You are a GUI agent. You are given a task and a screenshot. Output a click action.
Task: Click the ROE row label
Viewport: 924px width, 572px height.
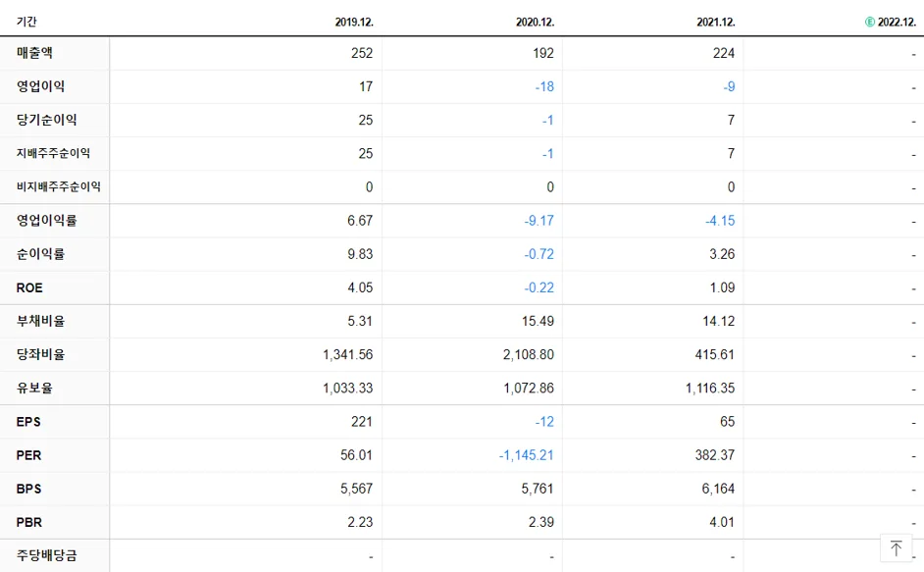[29, 287]
